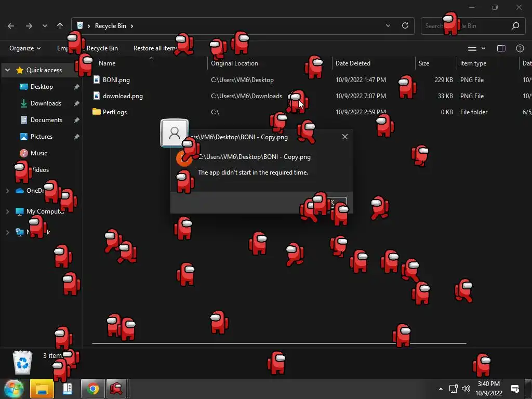Change the view layout icon
The width and height of the screenshot is (532, 399).
tap(472, 48)
